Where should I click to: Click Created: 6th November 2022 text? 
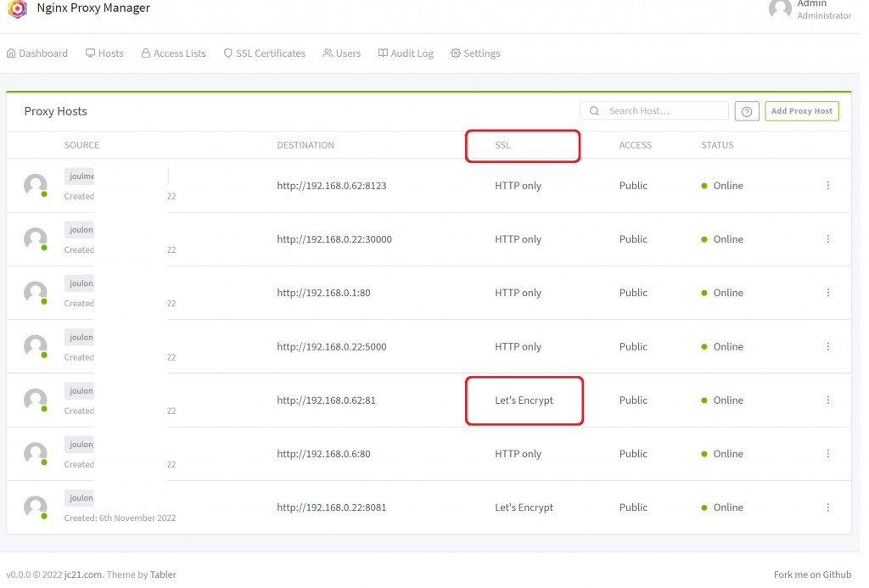tap(120, 518)
